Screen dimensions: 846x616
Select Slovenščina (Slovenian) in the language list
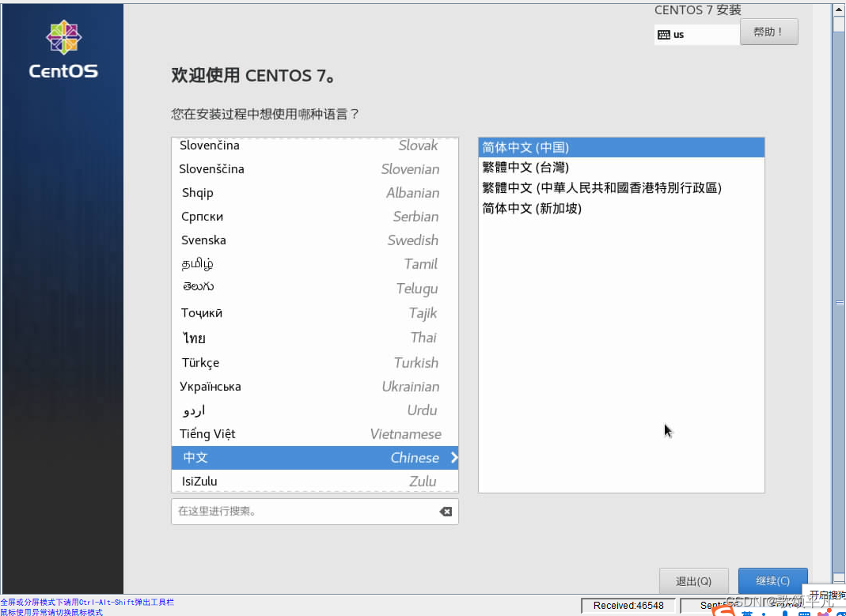(x=314, y=169)
